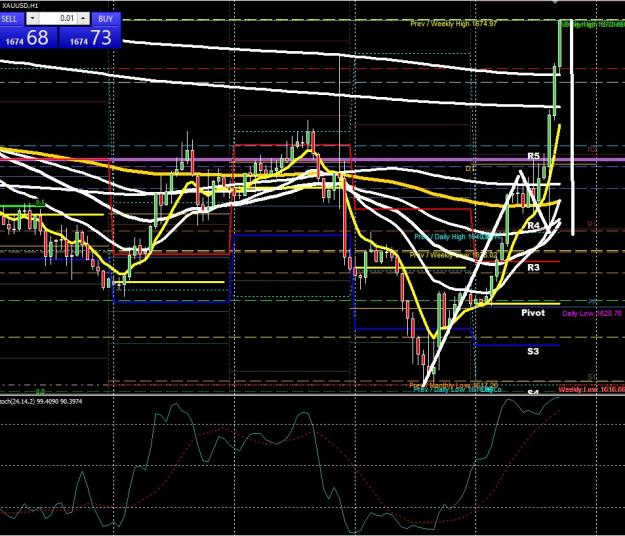
Task: Click the buy price 1674 73
Action: pyautogui.click(x=90, y=38)
